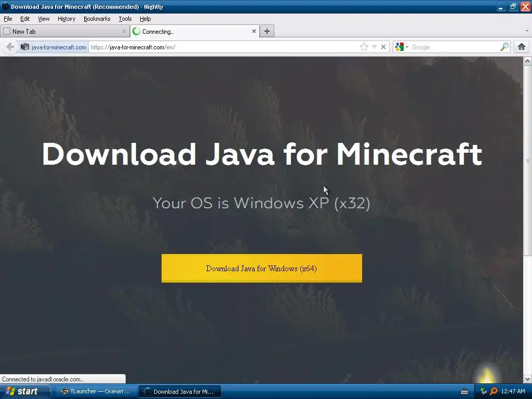This screenshot has height=399, width=532.
Task: Click the 'Connected to javadl.oracle.com...' status text
Action: [43, 379]
